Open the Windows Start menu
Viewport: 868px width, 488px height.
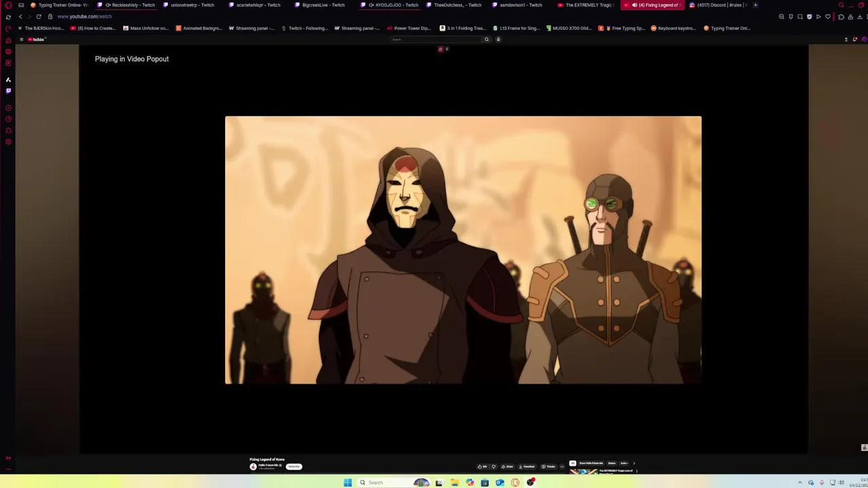tap(348, 483)
